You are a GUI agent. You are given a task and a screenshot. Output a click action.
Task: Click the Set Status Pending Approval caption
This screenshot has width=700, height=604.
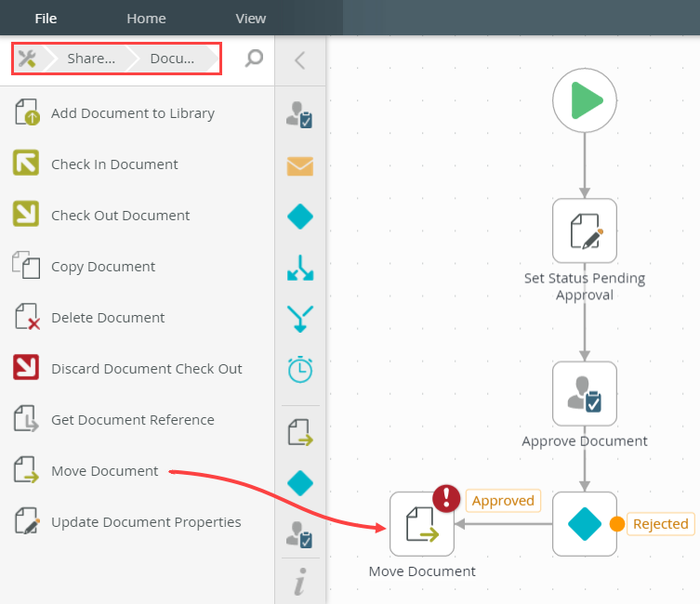585,286
